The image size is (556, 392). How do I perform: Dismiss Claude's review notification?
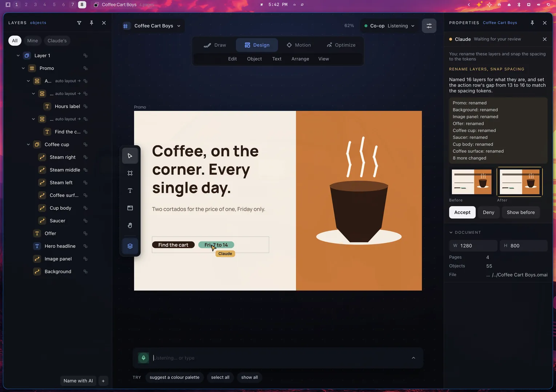tap(545, 39)
